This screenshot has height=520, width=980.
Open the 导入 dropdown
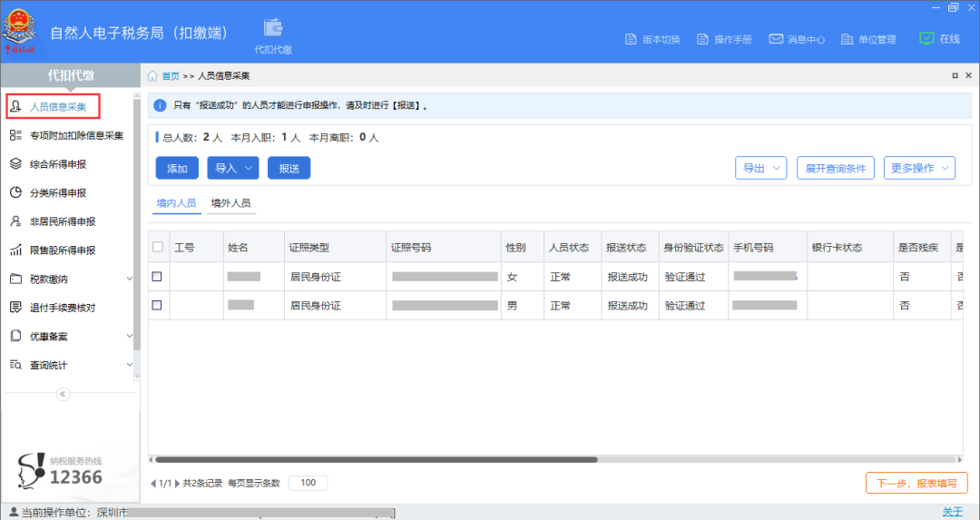[233, 168]
